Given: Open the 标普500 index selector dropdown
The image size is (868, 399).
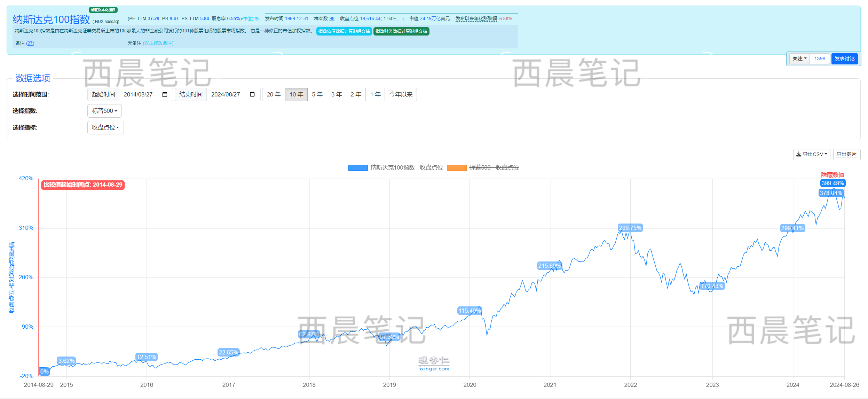Looking at the screenshot, I should 104,111.
